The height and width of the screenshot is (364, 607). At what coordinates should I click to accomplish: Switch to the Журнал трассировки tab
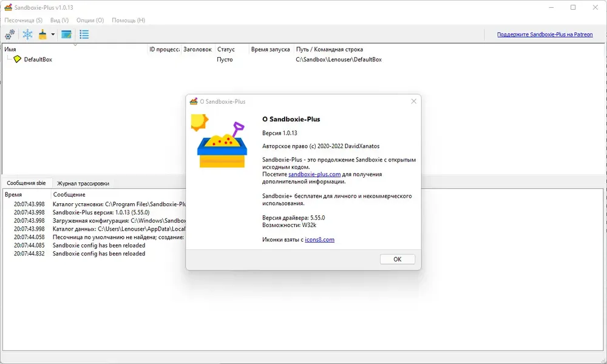83,183
